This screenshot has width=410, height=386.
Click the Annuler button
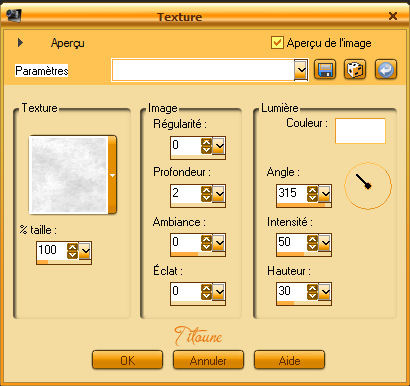(208, 360)
